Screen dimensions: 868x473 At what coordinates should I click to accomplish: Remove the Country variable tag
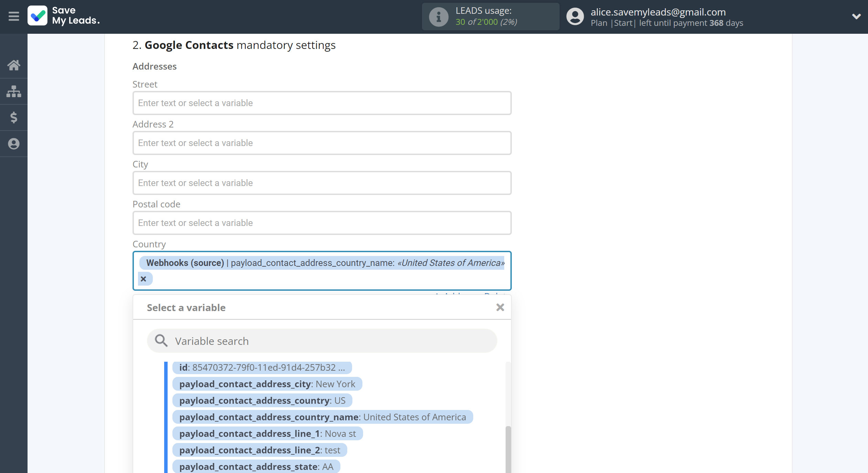pyautogui.click(x=144, y=279)
